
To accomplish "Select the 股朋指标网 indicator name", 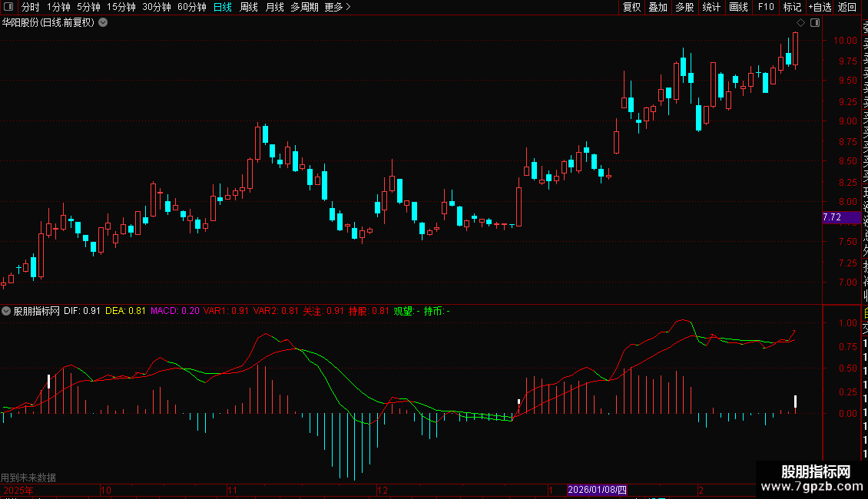I will click(x=37, y=311).
